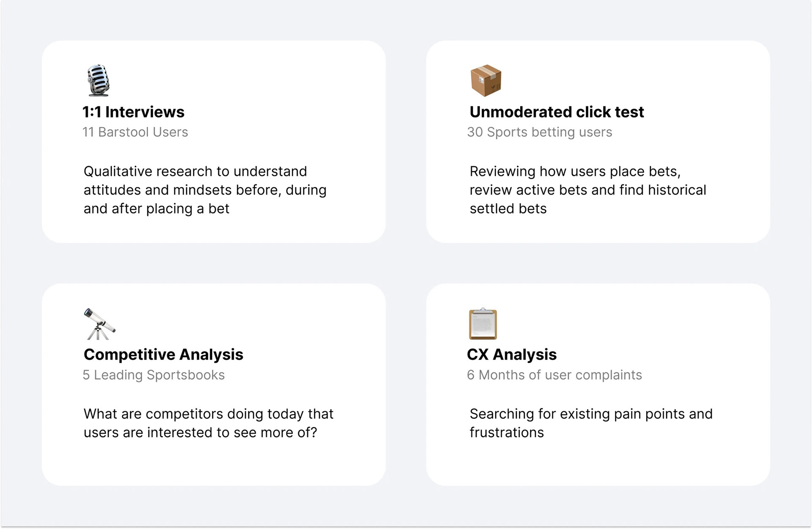Click the microphone icon above 1:1 Interviews
The width and height of the screenshot is (812, 529).
[99, 80]
